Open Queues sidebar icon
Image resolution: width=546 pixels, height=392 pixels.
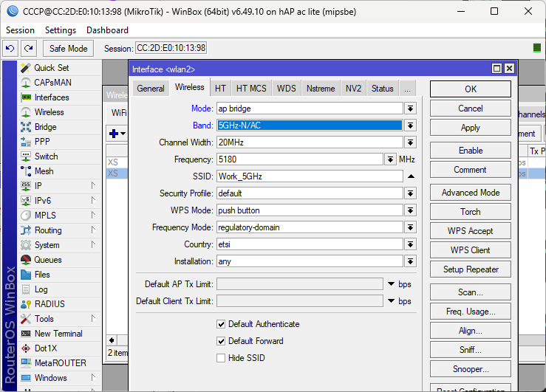pos(26,260)
